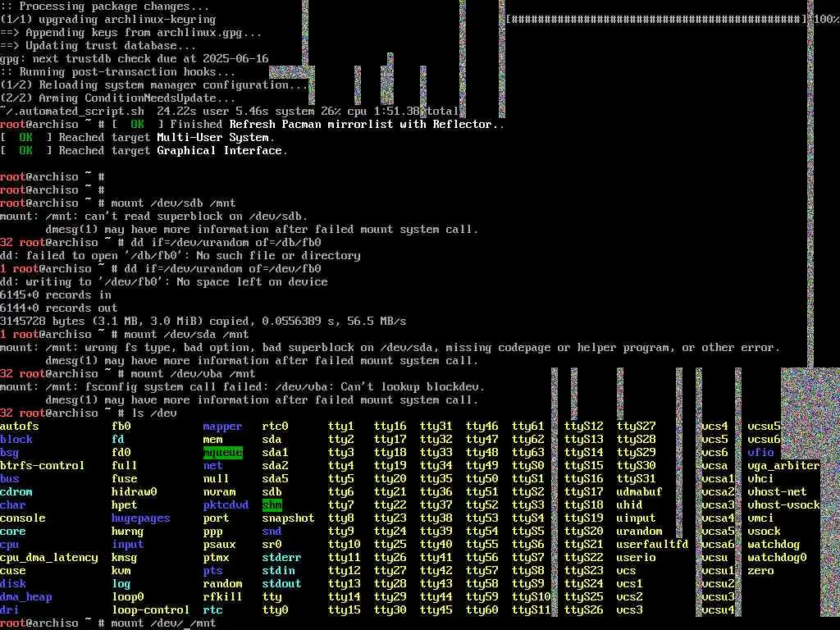Click the 'watchdog0' device entry
The image size is (840, 630).
point(777,558)
